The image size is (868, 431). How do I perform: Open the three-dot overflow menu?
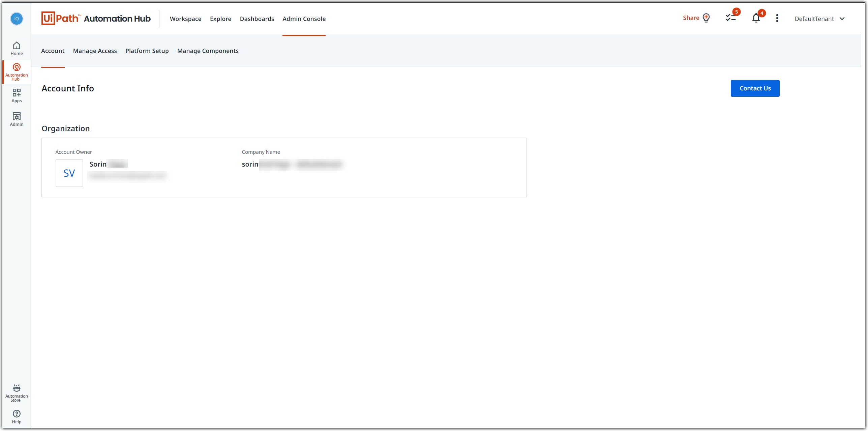click(777, 18)
